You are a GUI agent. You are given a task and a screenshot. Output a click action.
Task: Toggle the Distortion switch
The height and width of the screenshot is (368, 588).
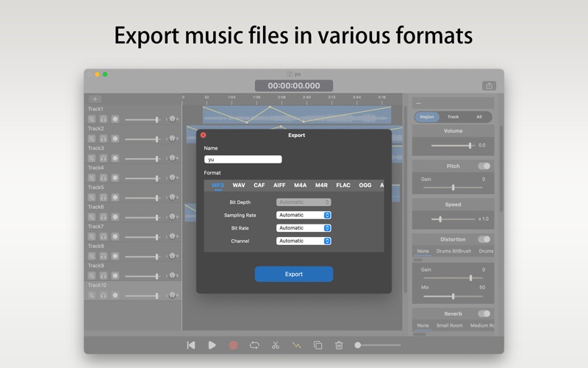click(484, 239)
